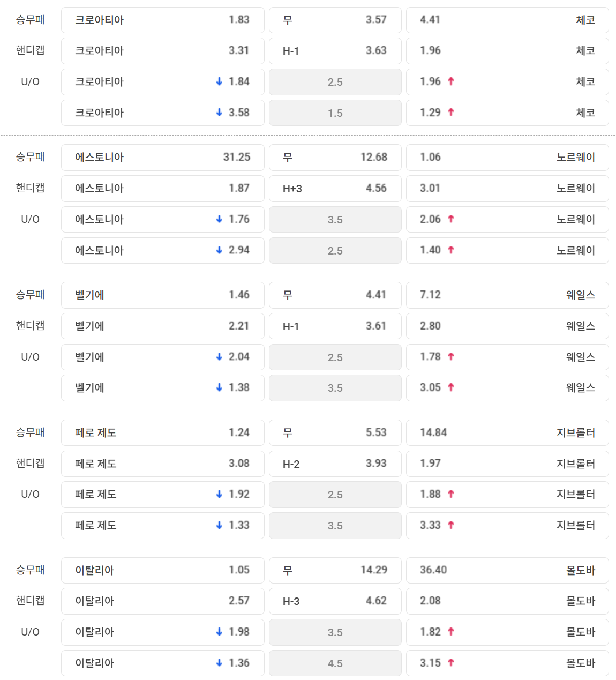This screenshot has width=616, height=680.
Task: Select 벨기에 handicap odds 2.21
Action: 163,326
